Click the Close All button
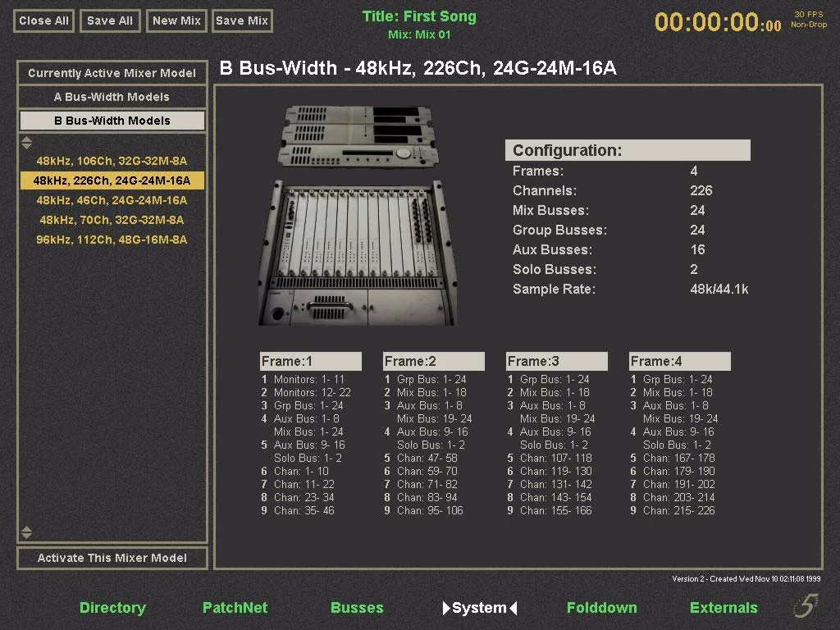The width and height of the screenshot is (840, 630). pos(43,21)
